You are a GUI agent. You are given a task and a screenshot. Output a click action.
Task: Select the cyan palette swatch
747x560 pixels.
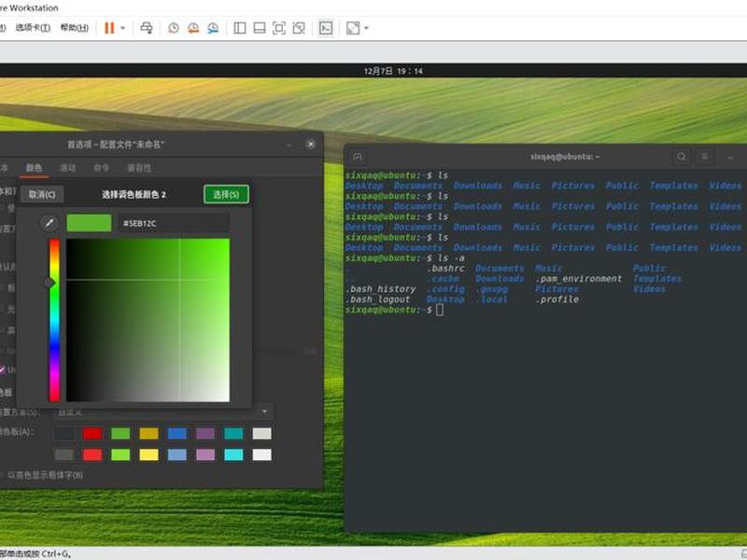point(233,455)
